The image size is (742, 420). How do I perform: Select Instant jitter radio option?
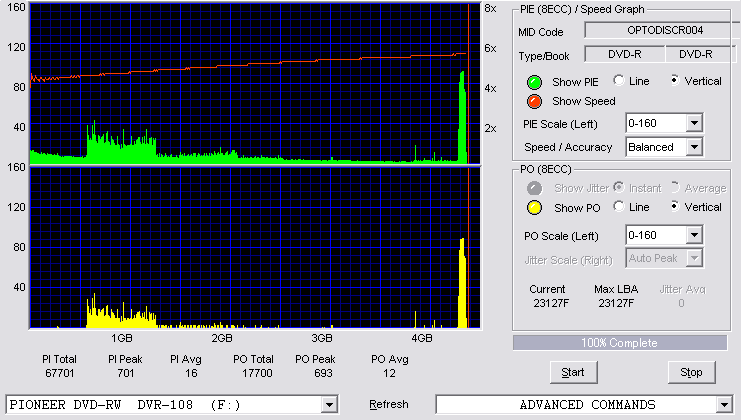click(x=618, y=187)
